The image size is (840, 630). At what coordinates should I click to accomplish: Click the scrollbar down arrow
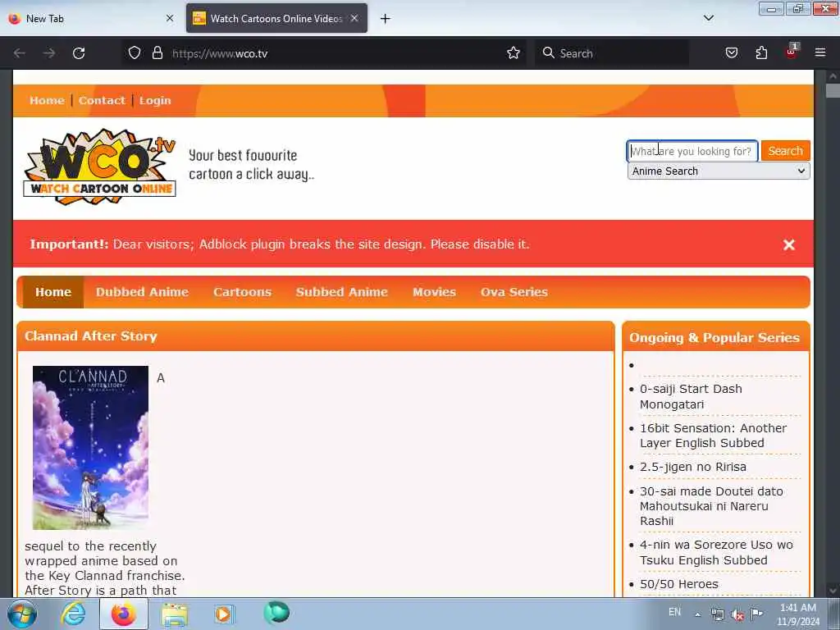tap(833, 590)
